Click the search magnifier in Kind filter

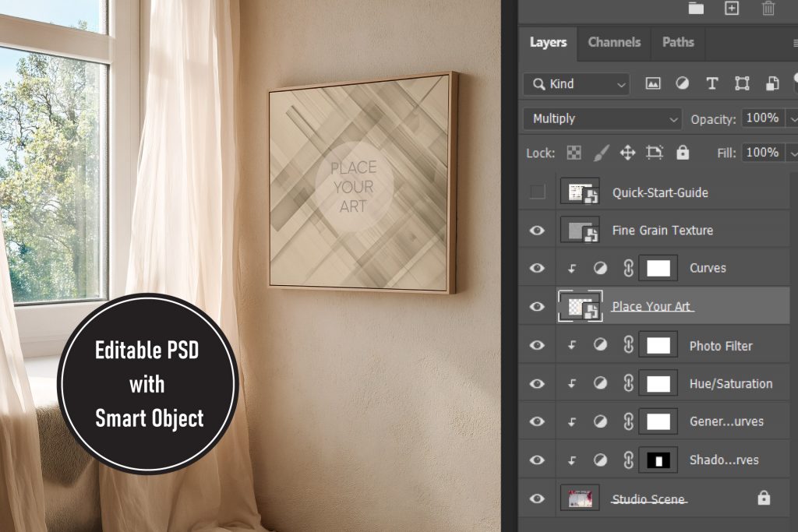pyautogui.click(x=539, y=84)
